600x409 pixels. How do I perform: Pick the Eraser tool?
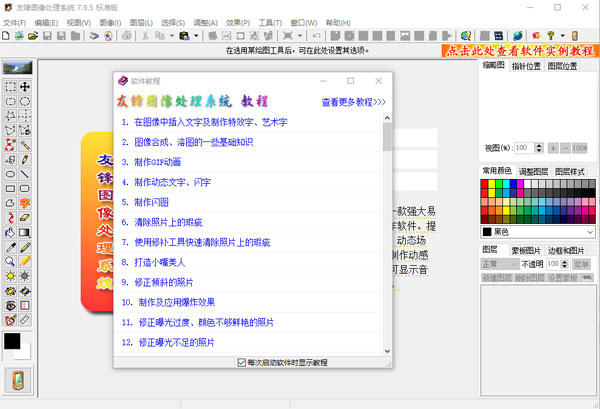(x=25, y=217)
